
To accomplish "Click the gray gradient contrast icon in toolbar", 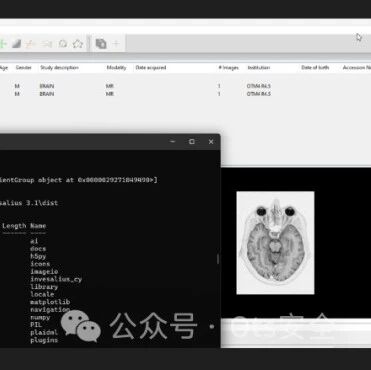I will tap(16, 44).
